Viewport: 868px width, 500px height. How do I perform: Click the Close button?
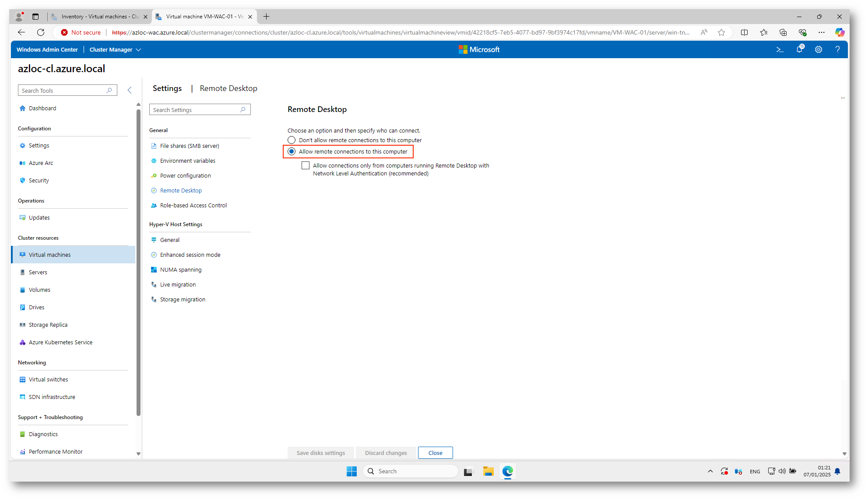click(x=435, y=453)
